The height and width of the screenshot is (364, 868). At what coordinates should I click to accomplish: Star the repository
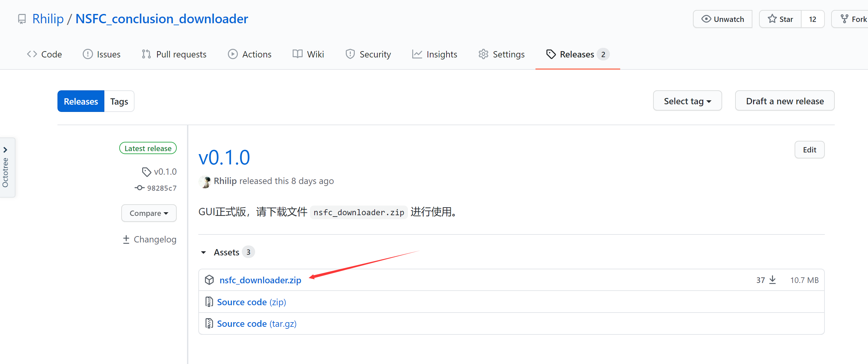click(780, 19)
